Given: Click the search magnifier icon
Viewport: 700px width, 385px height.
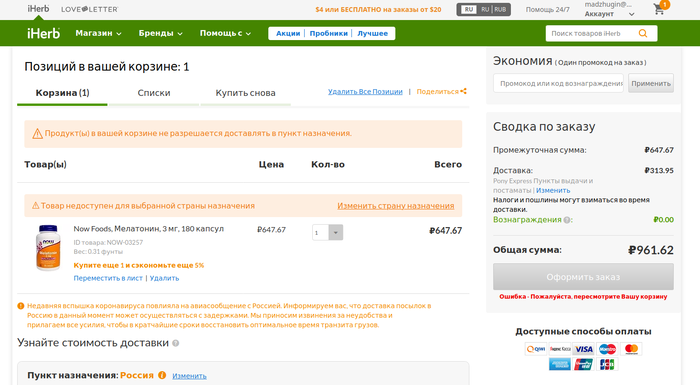Looking at the screenshot, I should [x=643, y=33].
